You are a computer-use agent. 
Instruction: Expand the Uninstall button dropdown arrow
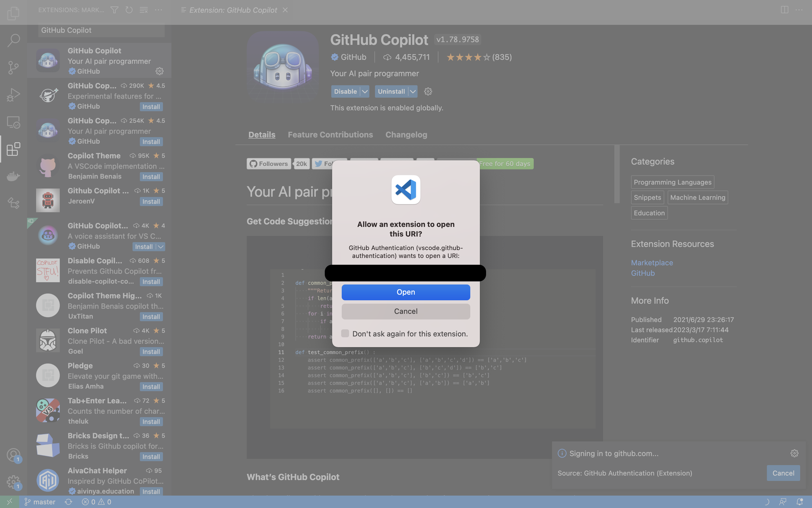tap(413, 91)
